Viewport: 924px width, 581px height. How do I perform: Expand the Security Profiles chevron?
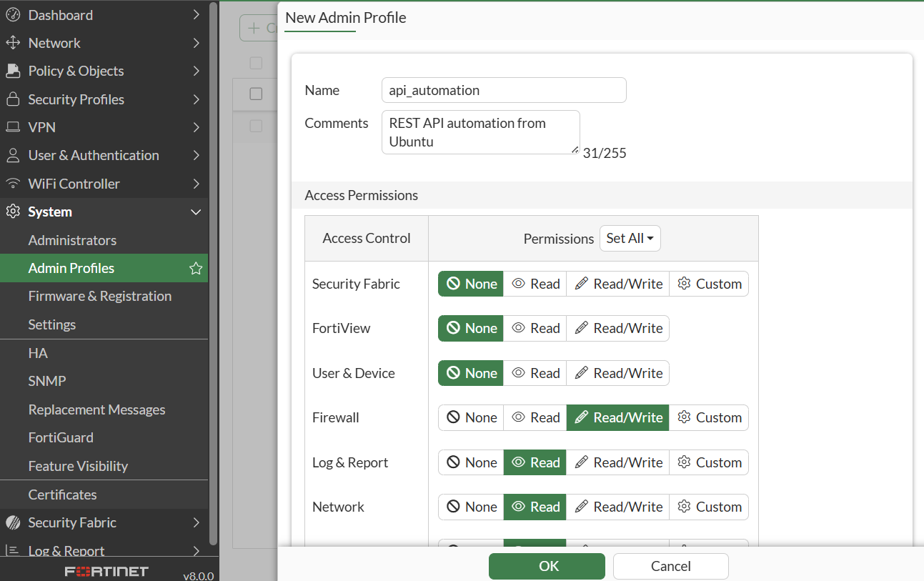pos(196,99)
